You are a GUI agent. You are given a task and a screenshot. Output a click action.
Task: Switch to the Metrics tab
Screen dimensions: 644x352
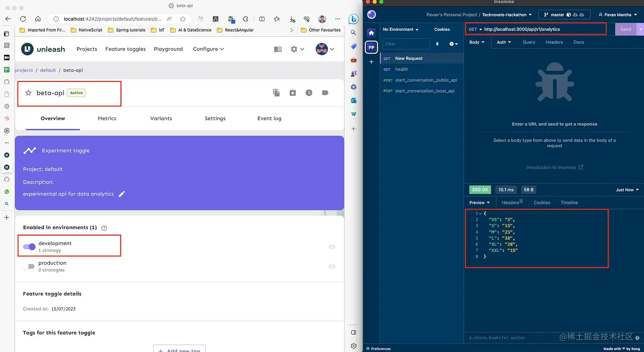(x=107, y=118)
